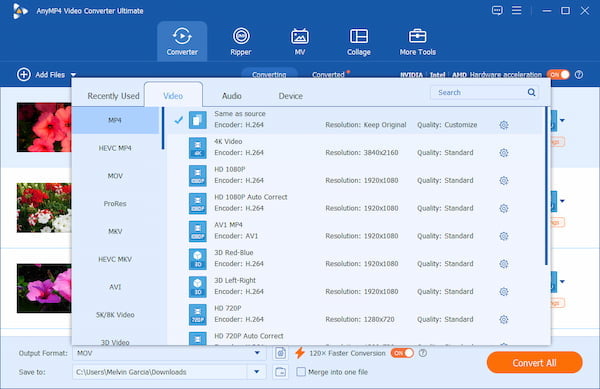600x389 pixels.
Task: Click the search magnifier icon
Action: click(x=531, y=92)
